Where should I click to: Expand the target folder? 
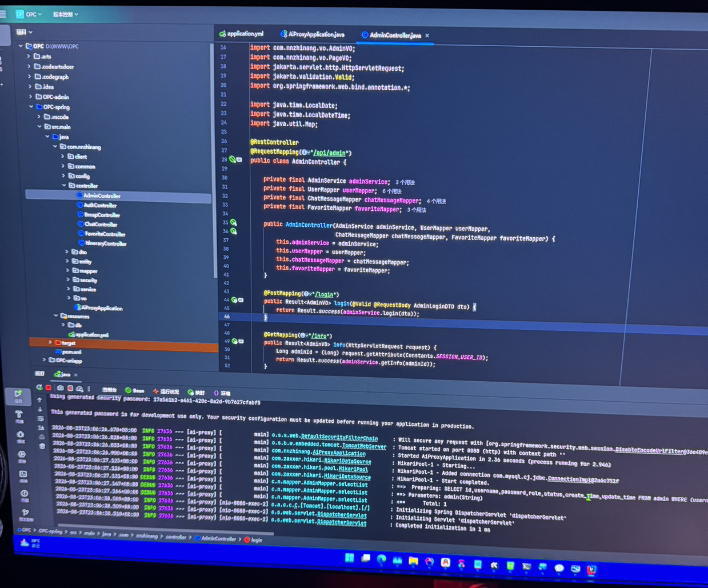pyautogui.click(x=50, y=342)
